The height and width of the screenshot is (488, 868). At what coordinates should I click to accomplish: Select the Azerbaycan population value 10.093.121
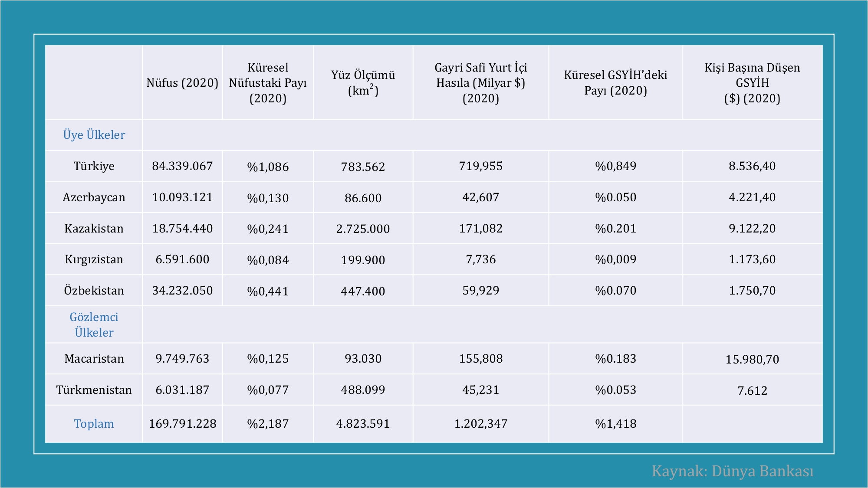coord(182,197)
